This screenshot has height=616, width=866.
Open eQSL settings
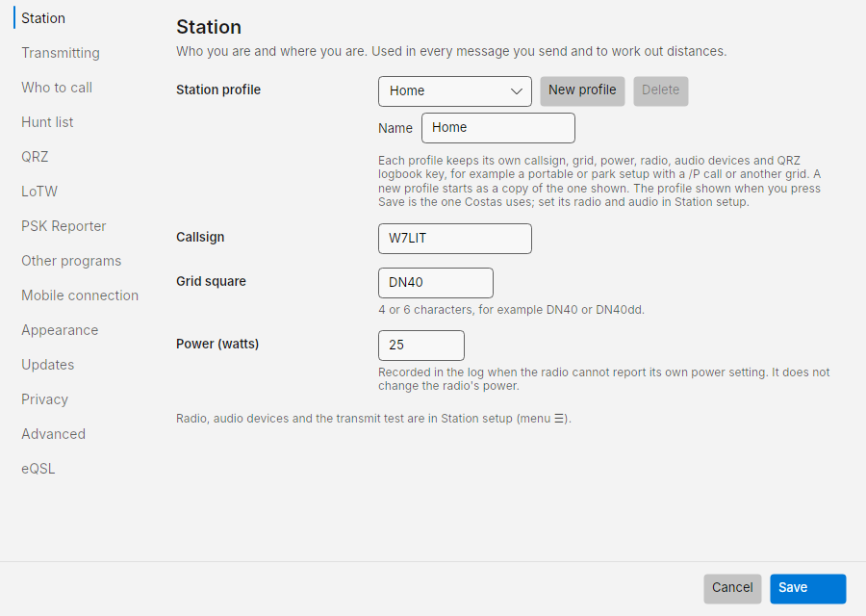tap(38, 469)
